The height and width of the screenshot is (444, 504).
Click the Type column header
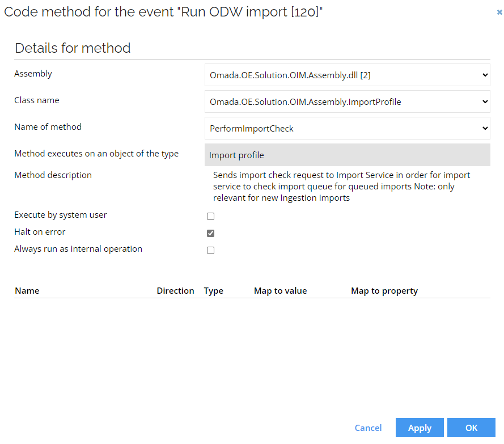coord(213,291)
